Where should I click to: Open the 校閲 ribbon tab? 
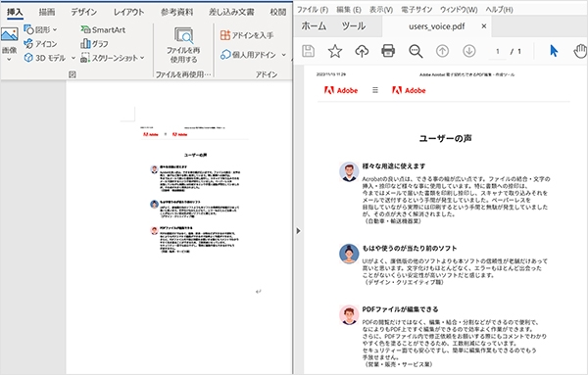(278, 12)
